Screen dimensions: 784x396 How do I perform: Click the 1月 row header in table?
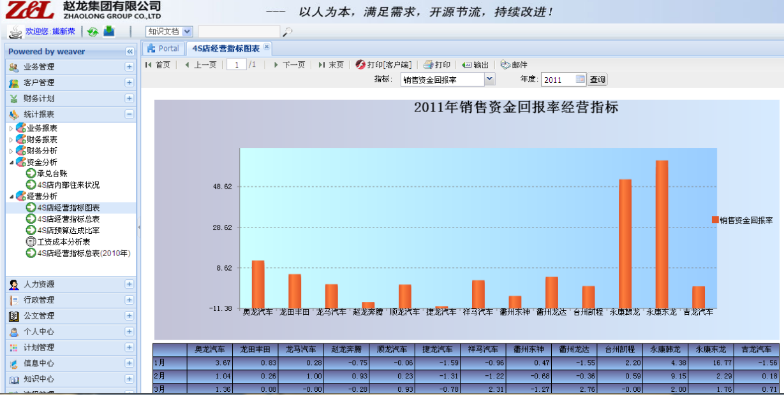coord(170,363)
